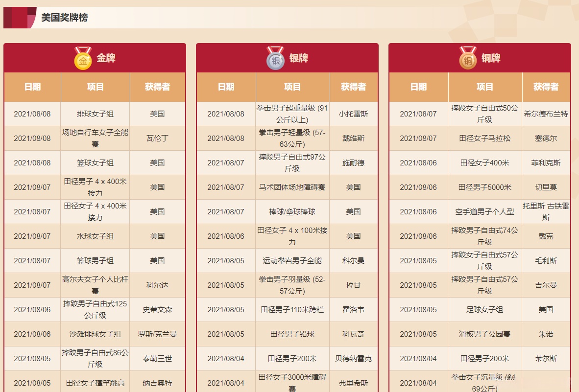The width and height of the screenshot is (579, 392).
Task: Click the bronze medal (铜牌) icon
Action: tap(467, 59)
